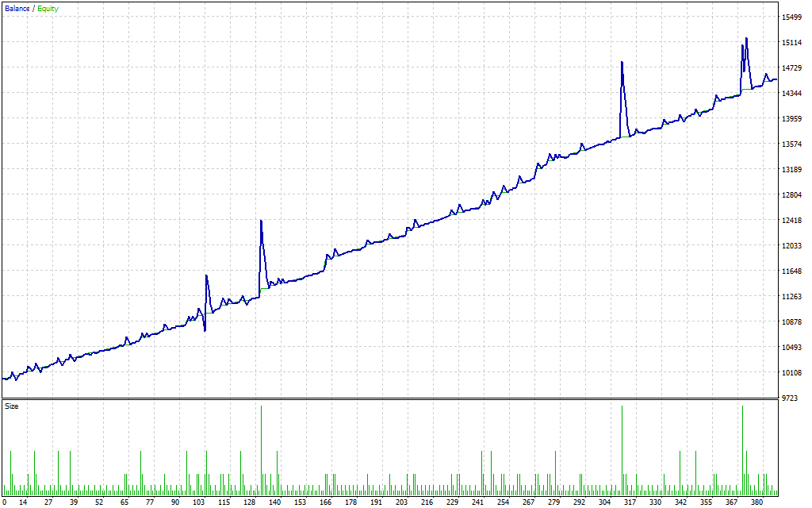Click the 203 label on horizontal axis
This screenshot has height=508, width=812.
tap(402, 502)
